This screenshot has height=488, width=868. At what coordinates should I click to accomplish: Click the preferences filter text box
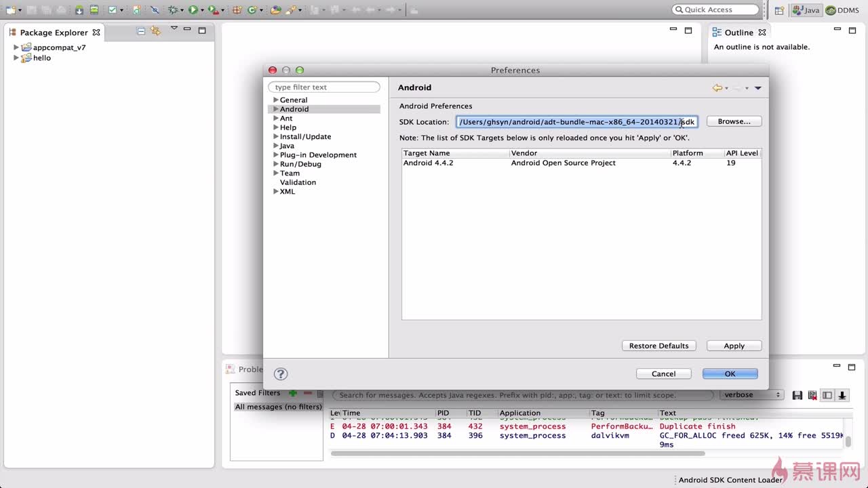coord(324,87)
